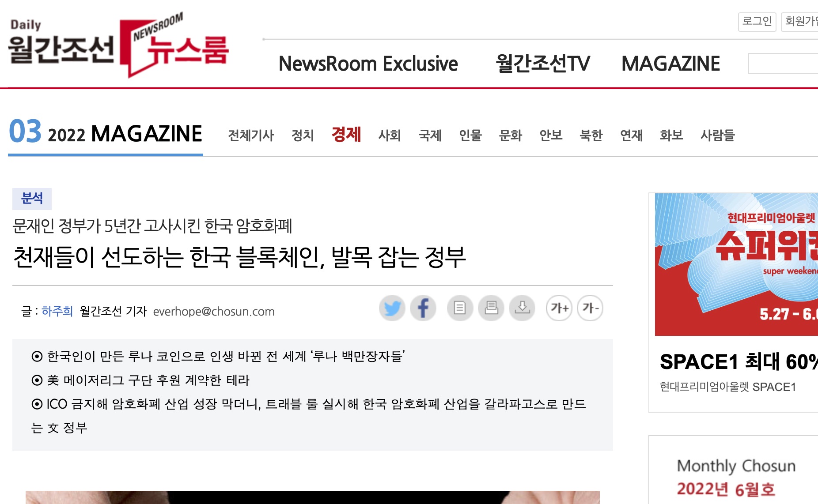This screenshot has width=818, height=504.
Task: Open the 월간조선TV menu
Action: (x=543, y=64)
